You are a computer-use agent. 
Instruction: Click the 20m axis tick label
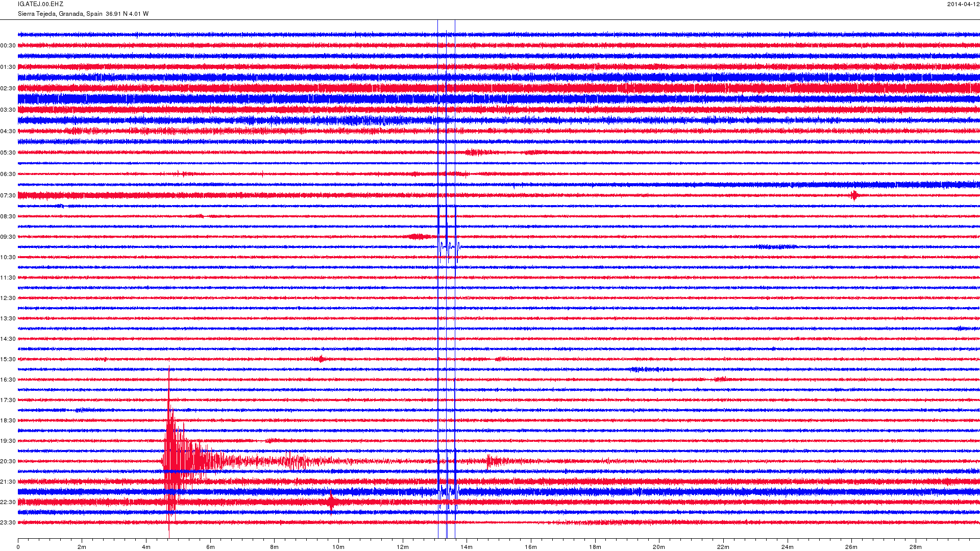[659, 547]
